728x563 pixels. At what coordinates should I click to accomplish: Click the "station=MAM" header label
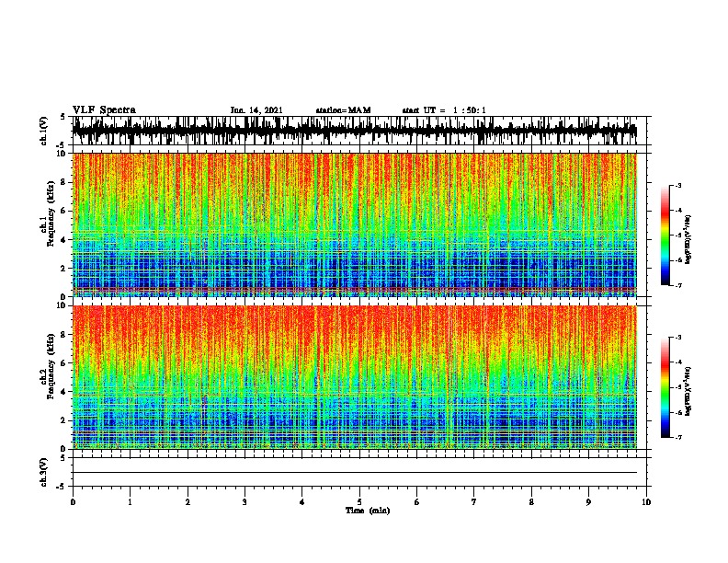click(x=343, y=110)
